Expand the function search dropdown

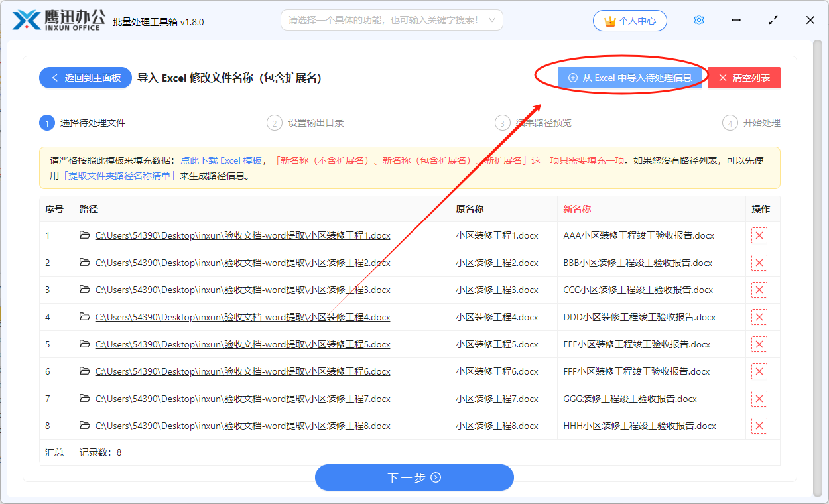[491, 20]
